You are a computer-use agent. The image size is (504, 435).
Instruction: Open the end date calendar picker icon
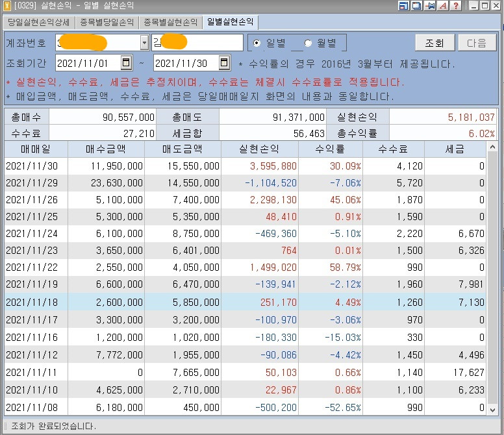click(x=224, y=62)
